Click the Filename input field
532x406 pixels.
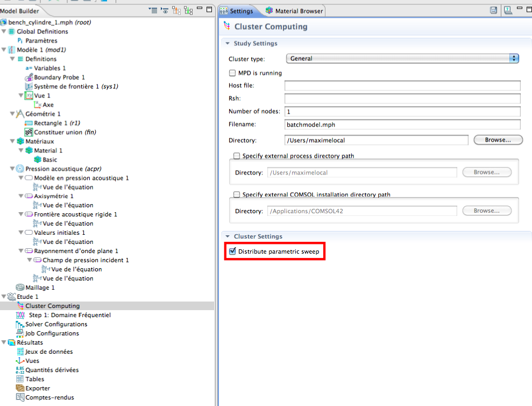tap(402, 124)
